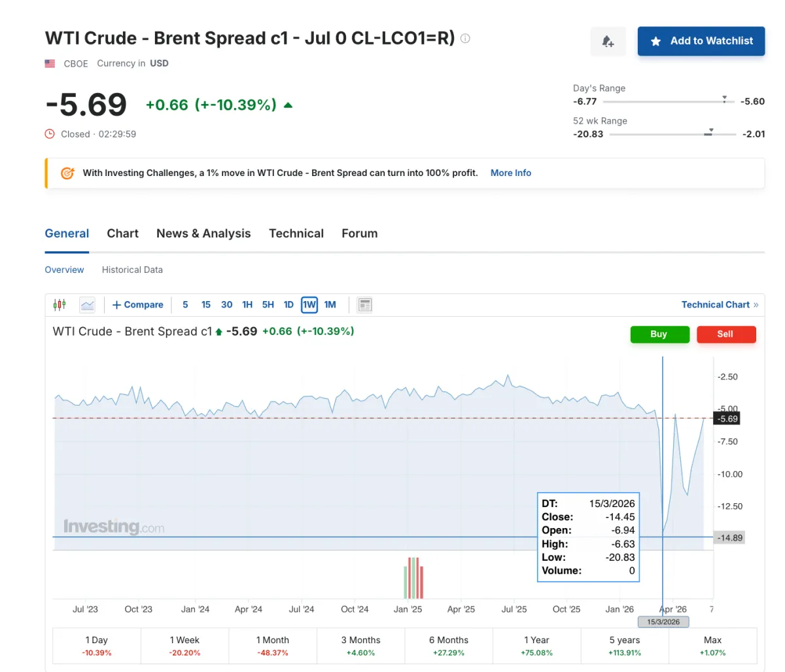Open the News & Analysis tab

pos(203,234)
